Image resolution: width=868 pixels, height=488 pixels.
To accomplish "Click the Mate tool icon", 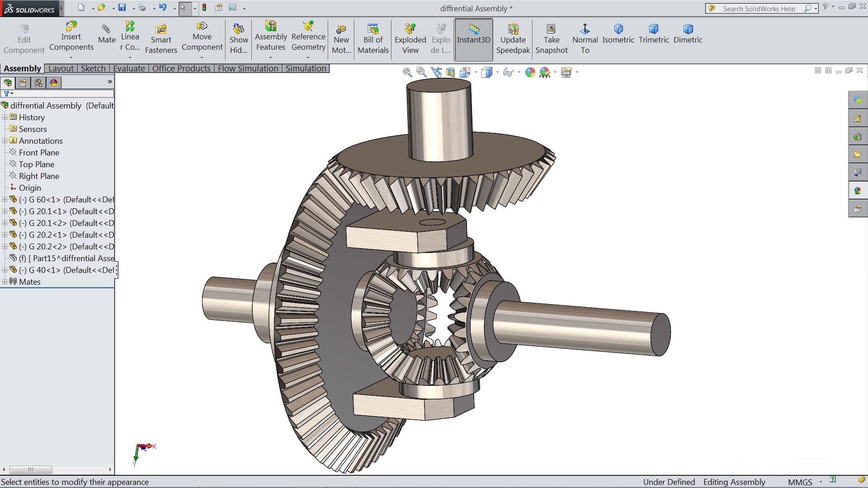I will tap(106, 34).
